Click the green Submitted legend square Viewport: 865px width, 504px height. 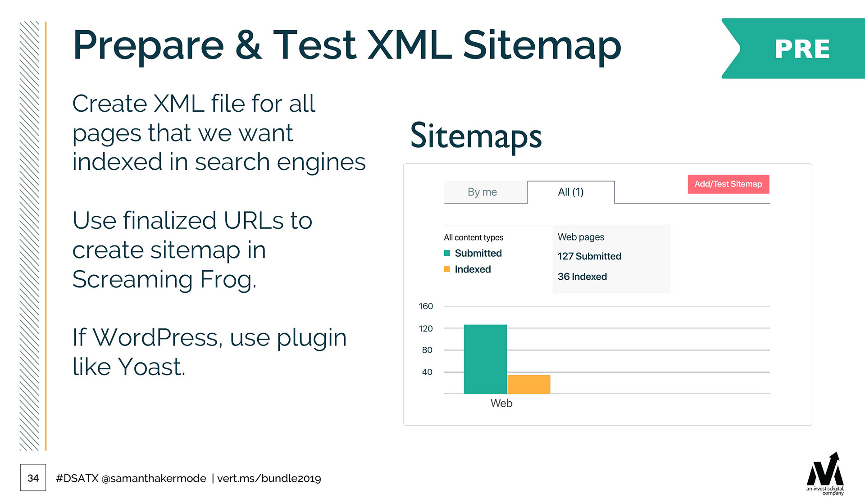pos(447,253)
